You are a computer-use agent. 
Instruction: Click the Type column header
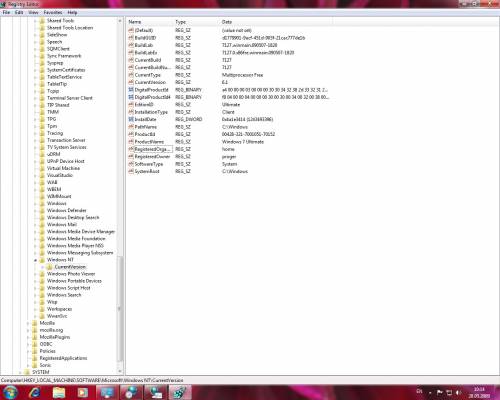[x=197, y=22]
